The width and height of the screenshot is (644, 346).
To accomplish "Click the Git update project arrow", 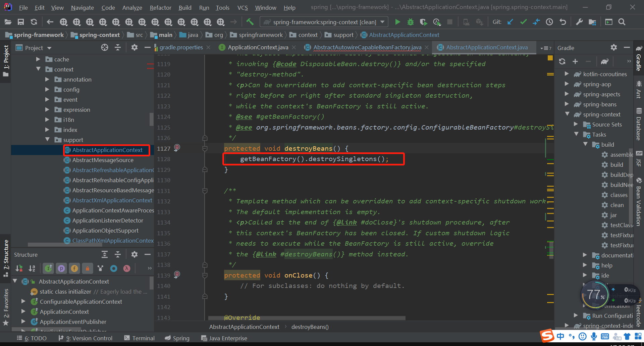I will point(510,22).
